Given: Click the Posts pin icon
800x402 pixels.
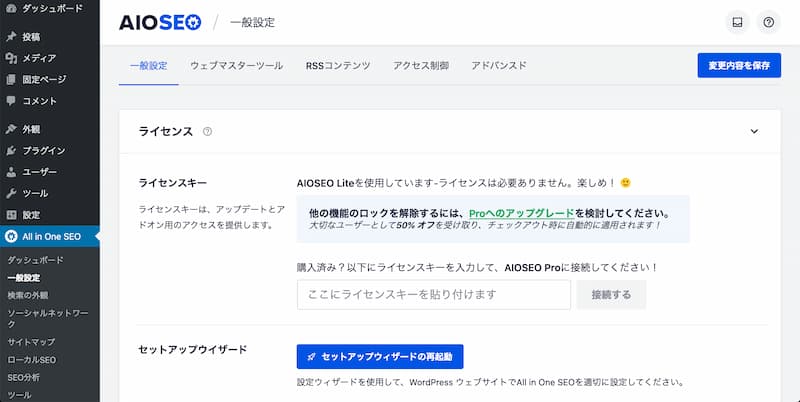Looking at the screenshot, I should pos(11,37).
